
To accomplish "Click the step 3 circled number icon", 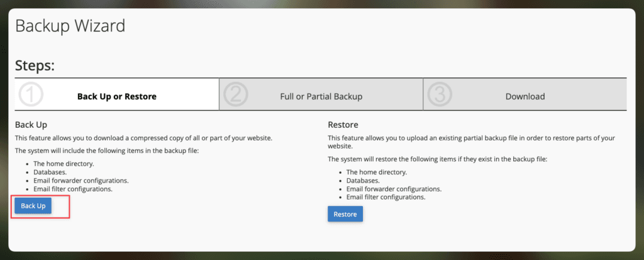I will pos(440,96).
